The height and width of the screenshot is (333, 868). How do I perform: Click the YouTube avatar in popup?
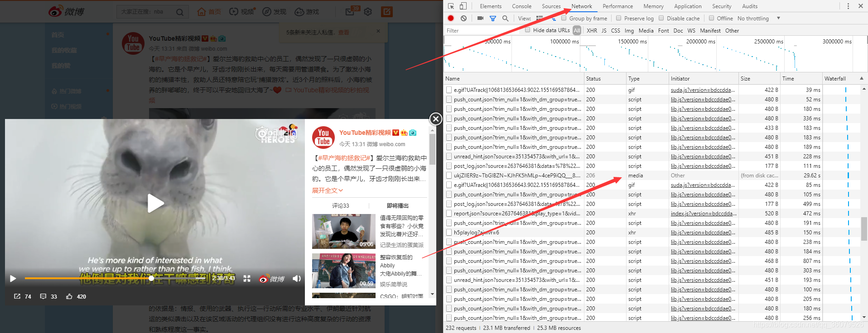coord(323,138)
